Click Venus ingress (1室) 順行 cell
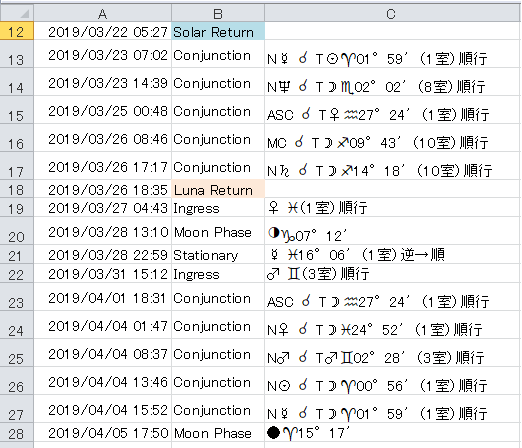Screen dimensions: 522x448 point(393,208)
